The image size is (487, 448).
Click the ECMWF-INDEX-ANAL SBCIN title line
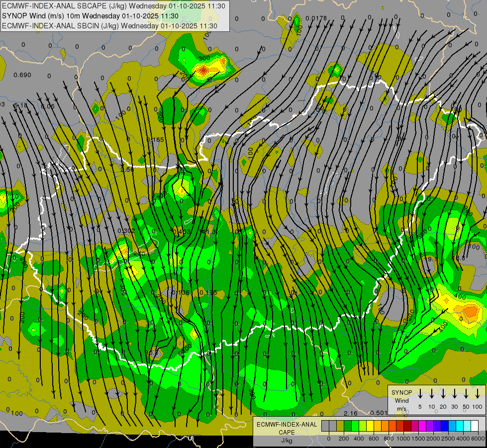pyautogui.click(x=109, y=26)
